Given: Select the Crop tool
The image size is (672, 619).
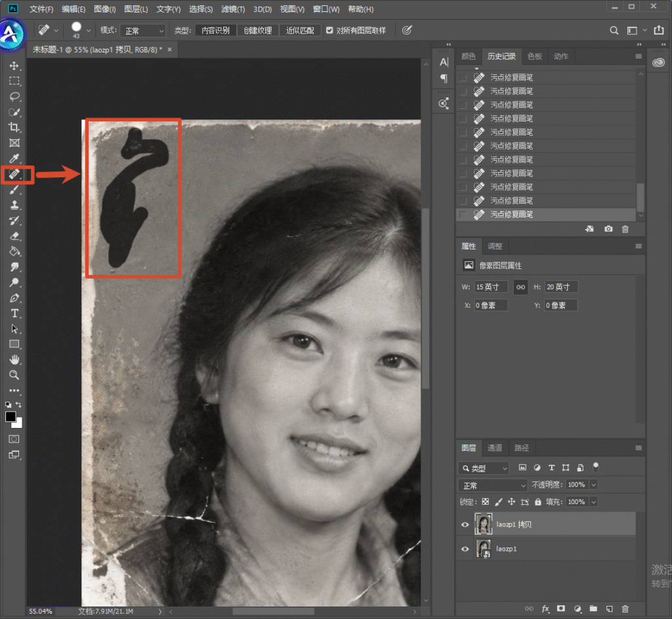Looking at the screenshot, I should 14,127.
